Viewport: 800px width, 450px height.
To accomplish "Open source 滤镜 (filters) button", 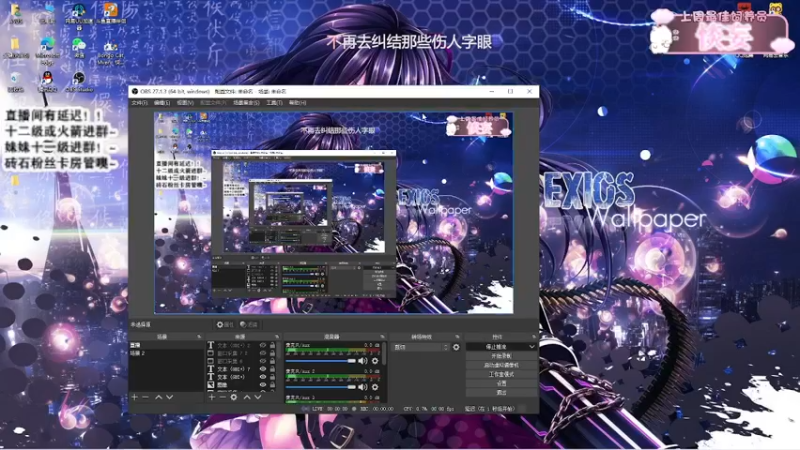I will coord(249,324).
